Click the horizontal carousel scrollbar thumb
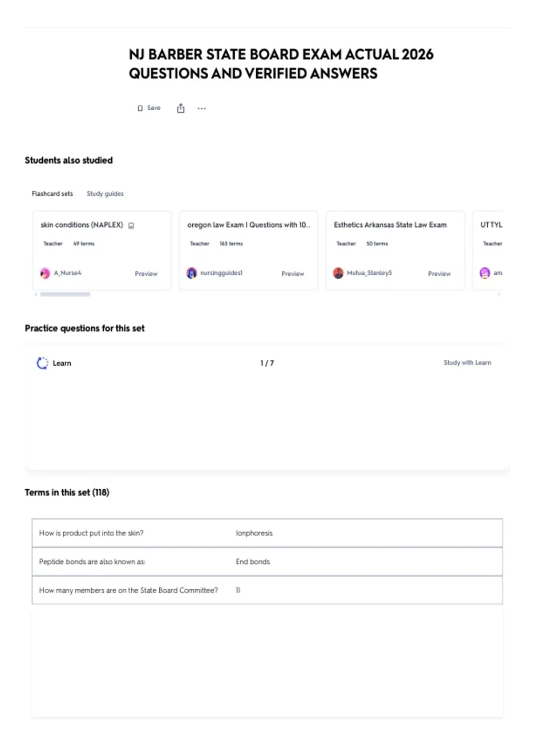The image size is (534, 756). [x=65, y=294]
